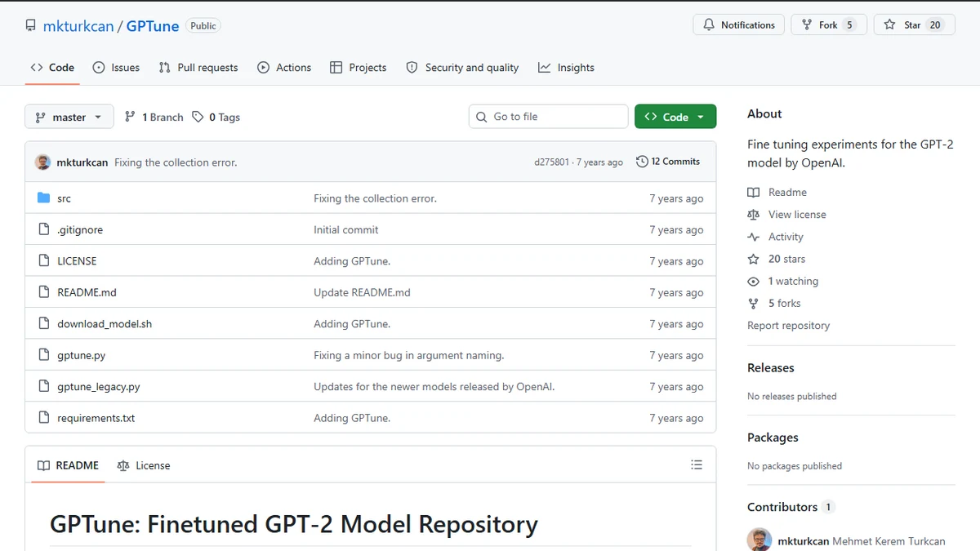980x551 pixels.
Task: Open the requirements.txt file
Action: click(96, 418)
